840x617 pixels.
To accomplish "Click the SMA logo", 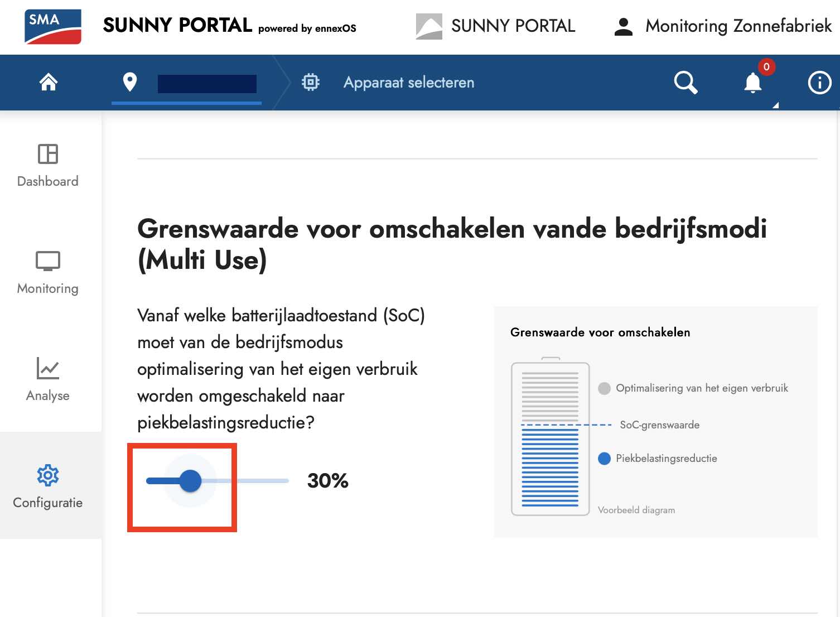I will (52, 26).
